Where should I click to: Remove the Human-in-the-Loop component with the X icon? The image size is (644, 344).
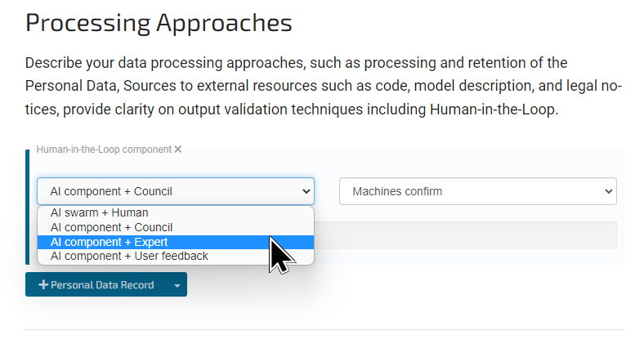pyautogui.click(x=178, y=150)
